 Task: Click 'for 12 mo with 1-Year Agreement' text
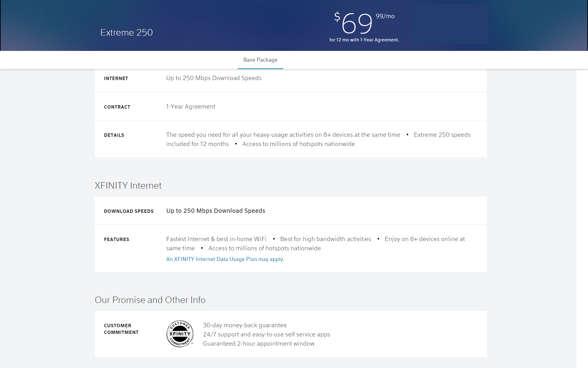(364, 40)
